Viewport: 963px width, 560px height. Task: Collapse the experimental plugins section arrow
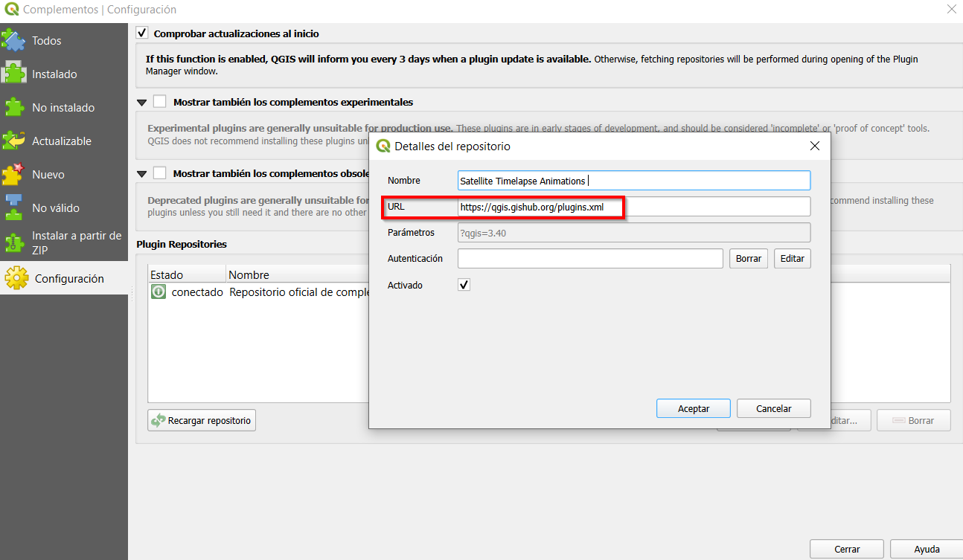(x=142, y=103)
